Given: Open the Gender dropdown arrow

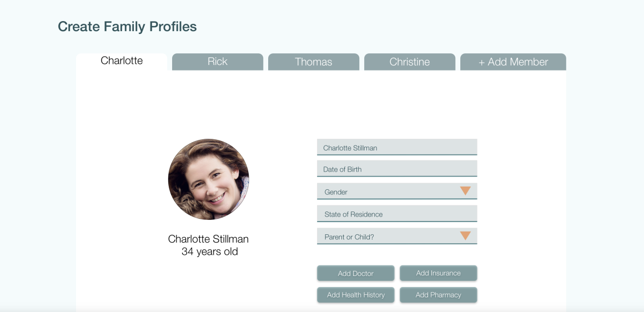Looking at the screenshot, I should point(465,191).
